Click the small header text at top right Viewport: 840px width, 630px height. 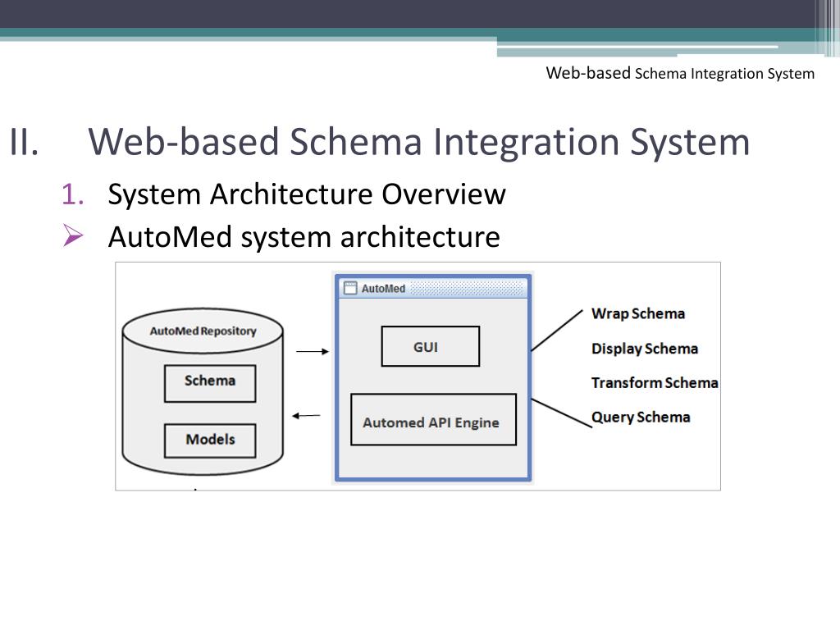click(680, 73)
